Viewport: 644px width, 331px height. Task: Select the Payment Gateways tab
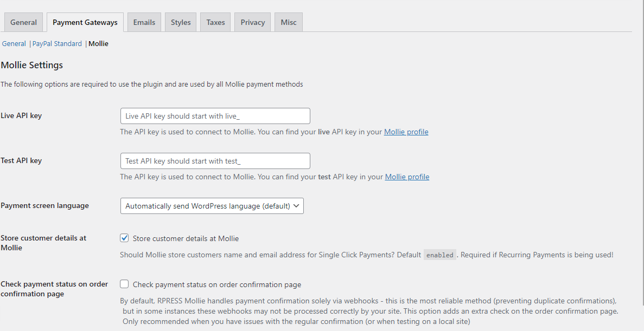tap(85, 22)
